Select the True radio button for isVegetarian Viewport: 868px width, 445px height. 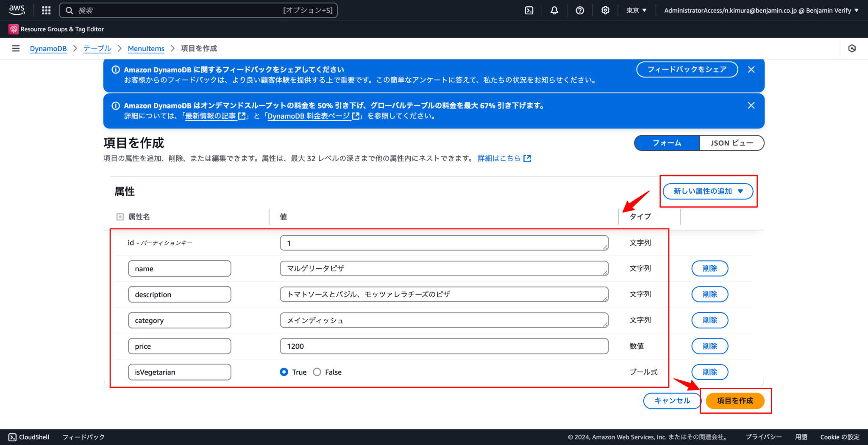284,372
